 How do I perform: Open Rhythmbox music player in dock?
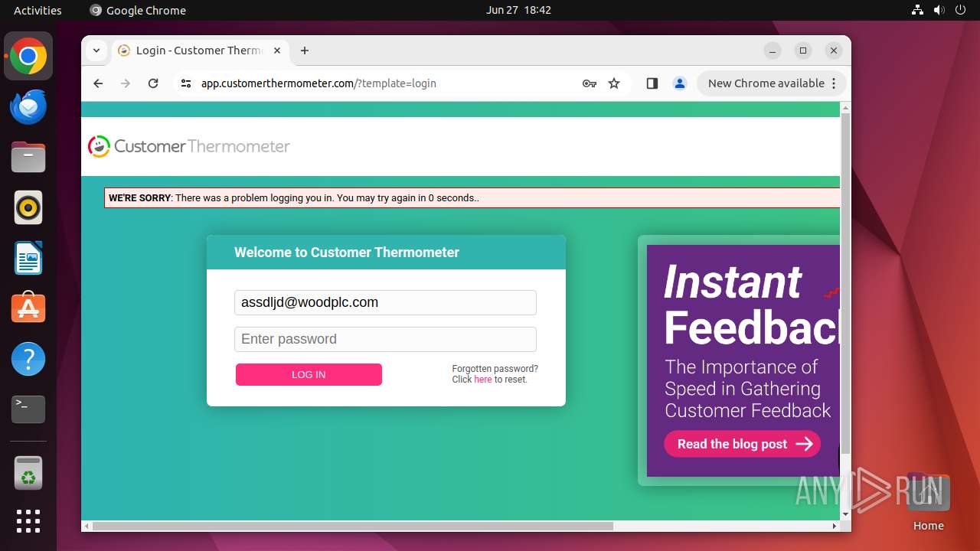point(28,207)
